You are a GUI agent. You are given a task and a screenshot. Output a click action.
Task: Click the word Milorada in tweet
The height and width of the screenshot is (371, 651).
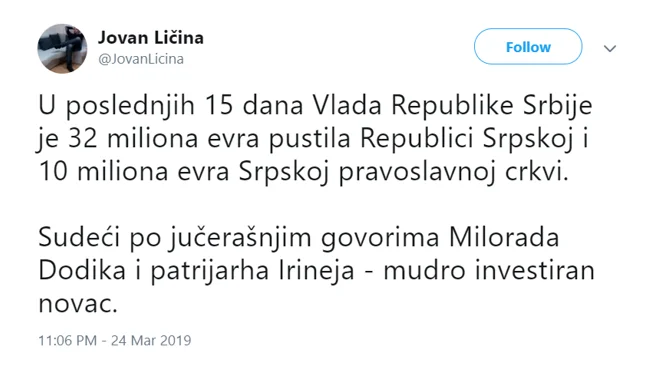click(x=504, y=238)
